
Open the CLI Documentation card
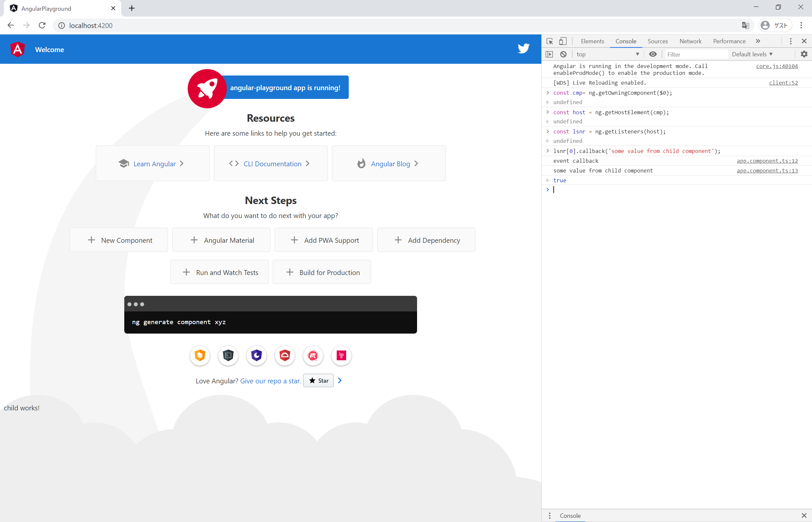tap(271, 163)
